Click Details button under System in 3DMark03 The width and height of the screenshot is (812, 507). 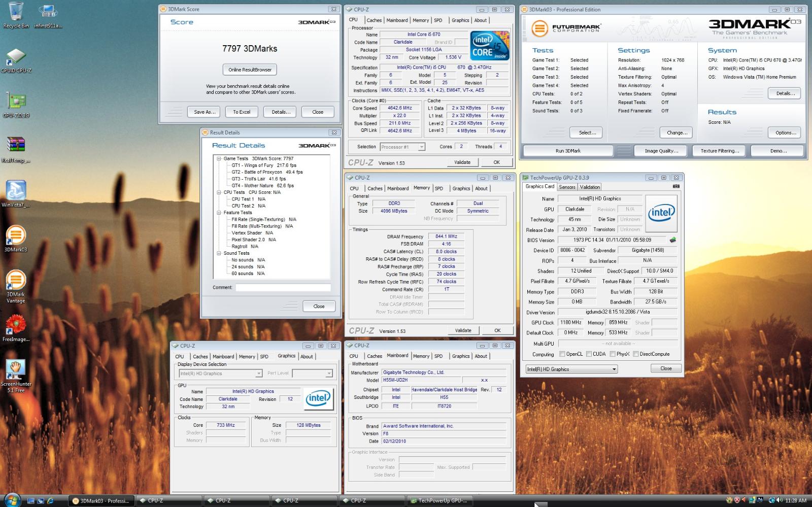tap(785, 93)
